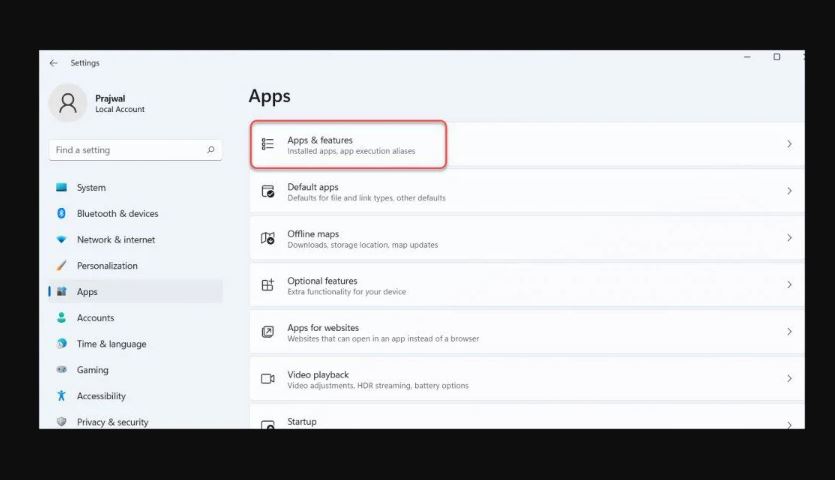Click the Optional features grid icon

pos(267,284)
